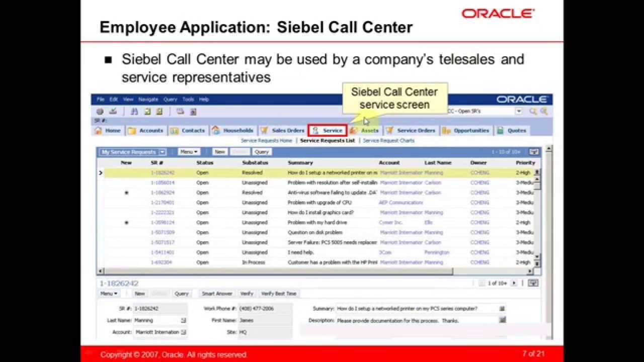Click the Smart Answer button
The width and height of the screenshot is (644, 362).
pyautogui.click(x=217, y=294)
